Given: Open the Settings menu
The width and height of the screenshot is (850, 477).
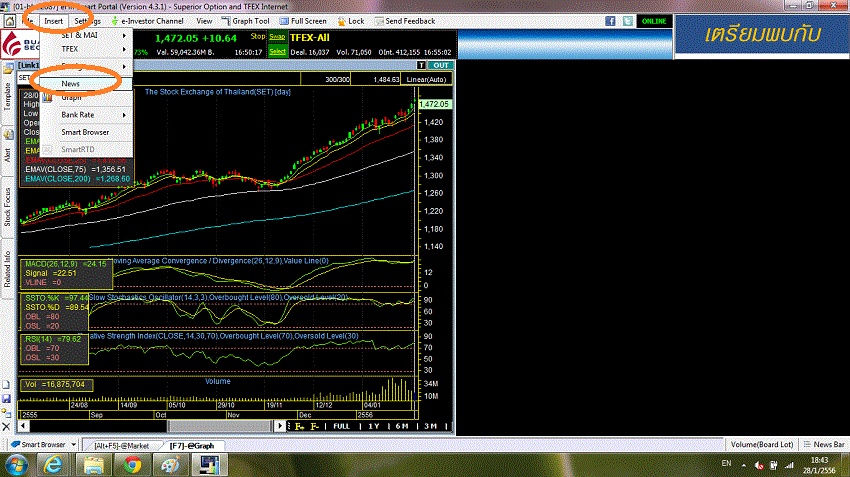Looking at the screenshot, I should coord(87,21).
